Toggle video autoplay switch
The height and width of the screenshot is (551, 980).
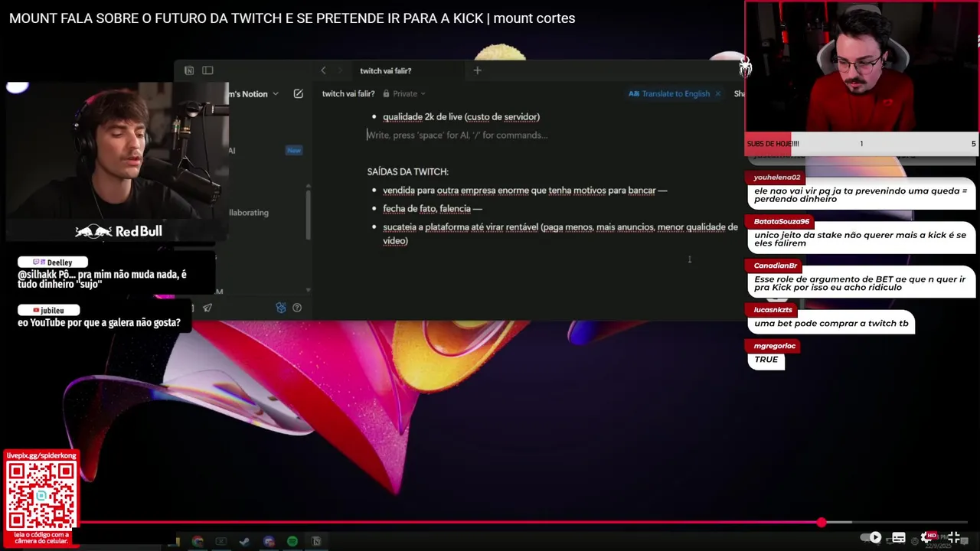click(871, 537)
